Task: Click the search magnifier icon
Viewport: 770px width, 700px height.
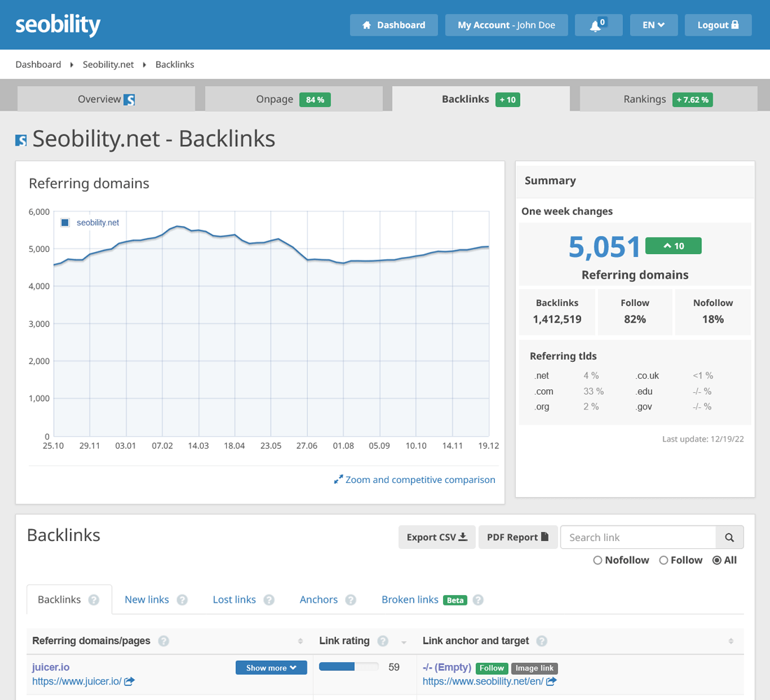Action: pyautogui.click(x=729, y=537)
